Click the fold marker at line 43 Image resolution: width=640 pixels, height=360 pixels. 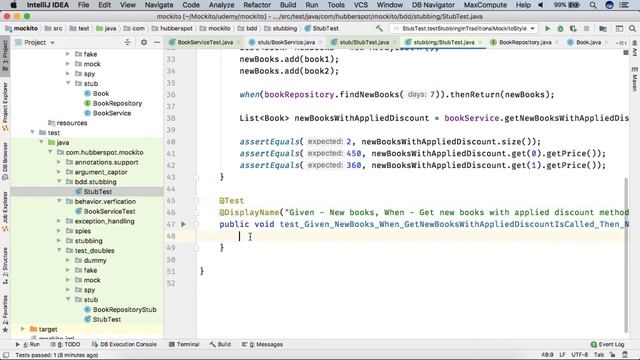196,177
